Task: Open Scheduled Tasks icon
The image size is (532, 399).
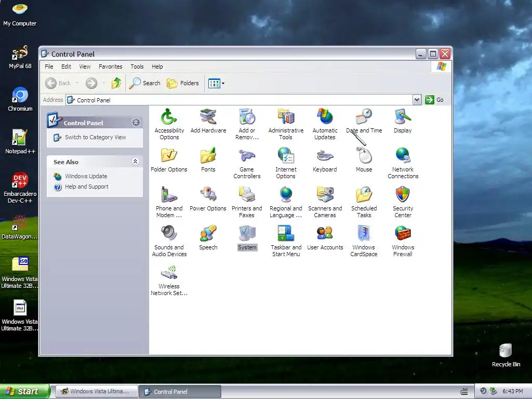Action: coord(364,202)
